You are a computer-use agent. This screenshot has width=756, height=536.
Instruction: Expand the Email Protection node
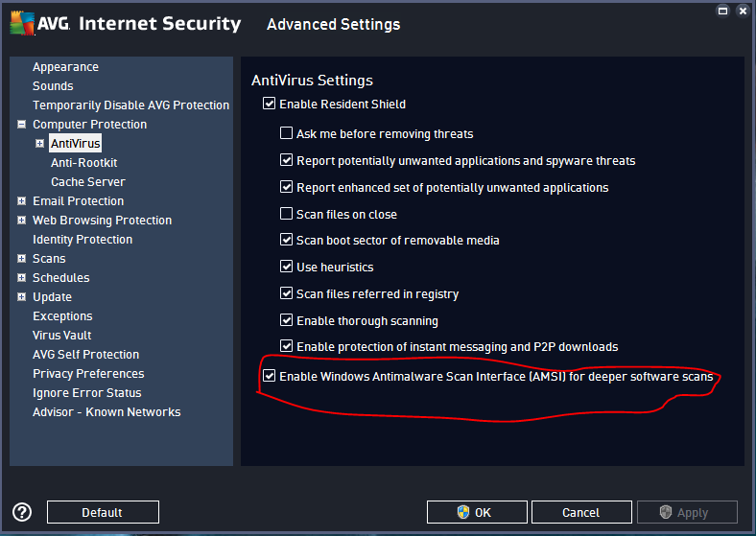[21, 201]
